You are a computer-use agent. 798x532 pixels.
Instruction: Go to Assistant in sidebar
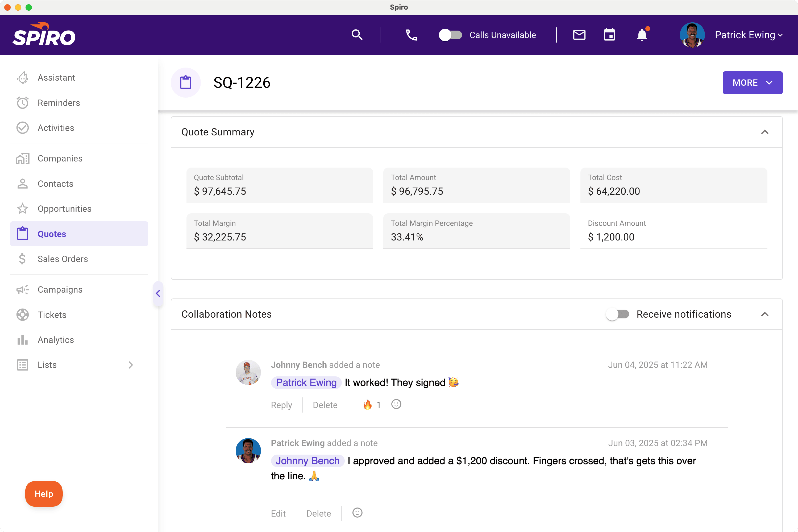(x=79, y=78)
